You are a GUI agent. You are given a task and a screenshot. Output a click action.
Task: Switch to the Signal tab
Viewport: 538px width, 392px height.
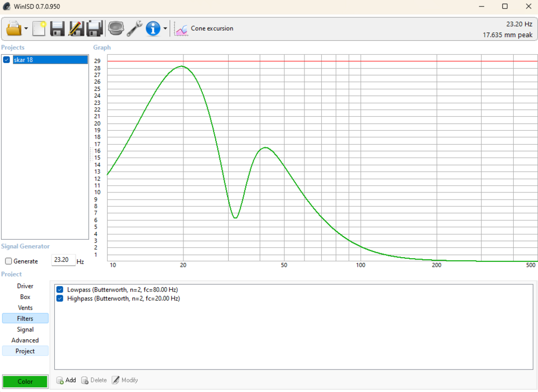point(25,330)
